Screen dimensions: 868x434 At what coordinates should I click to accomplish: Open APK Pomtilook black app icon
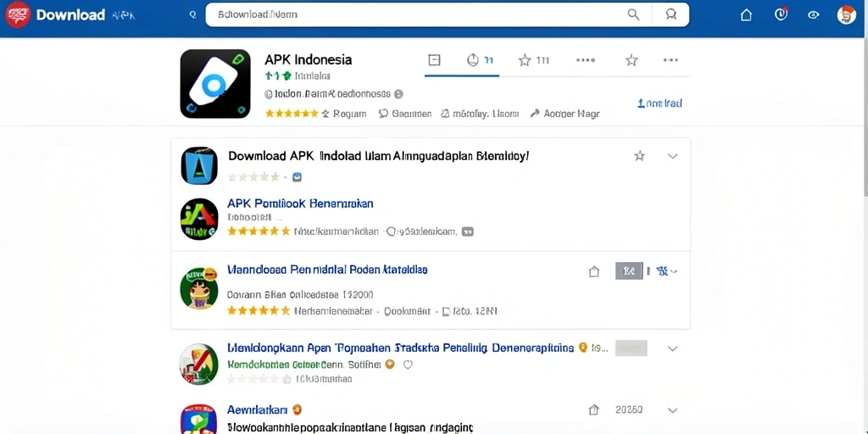point(199,220)
